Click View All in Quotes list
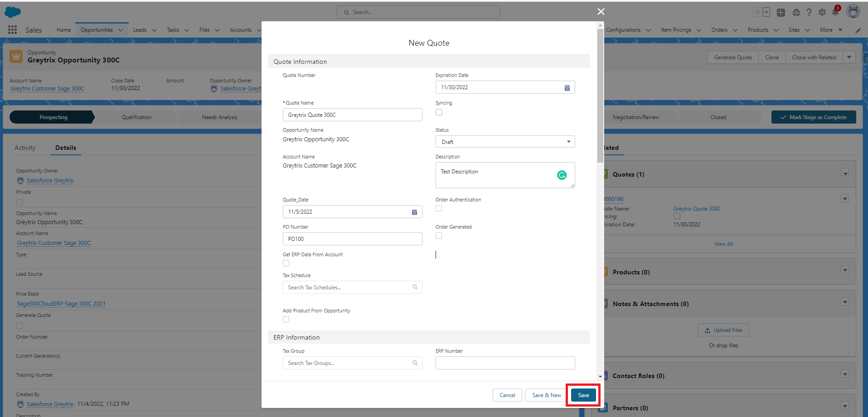Viewport: 868px width, 417px height. (723, 244)
